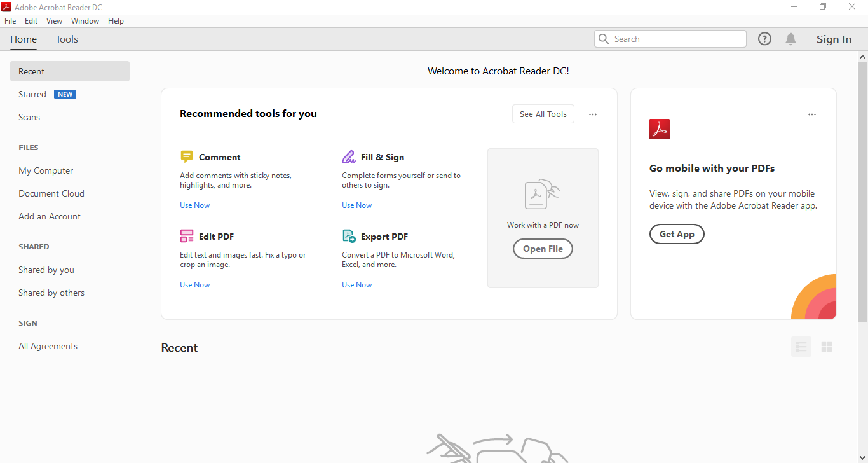Open My Computer files
This screenshot has height=463, width=868.
tap(46, 170)
